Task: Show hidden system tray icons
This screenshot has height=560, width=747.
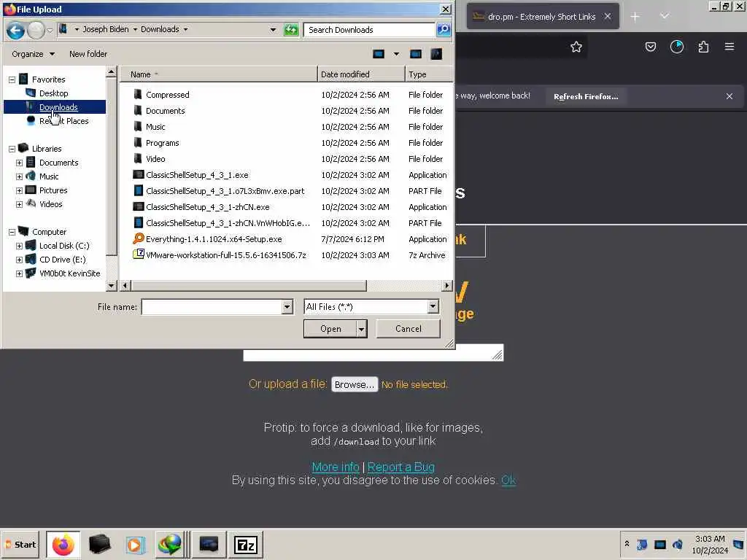Action: (x=627, y=544)
